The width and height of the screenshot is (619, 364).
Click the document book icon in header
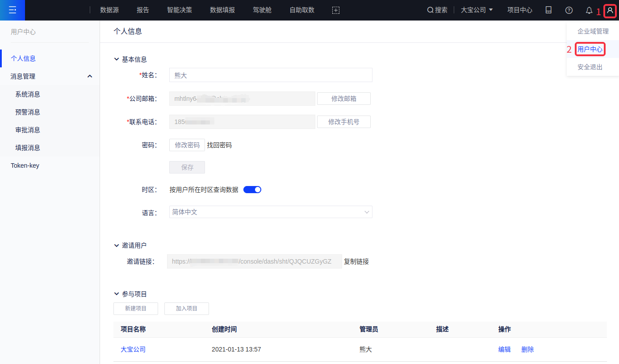pyautogui.click(x=548, y=10)
